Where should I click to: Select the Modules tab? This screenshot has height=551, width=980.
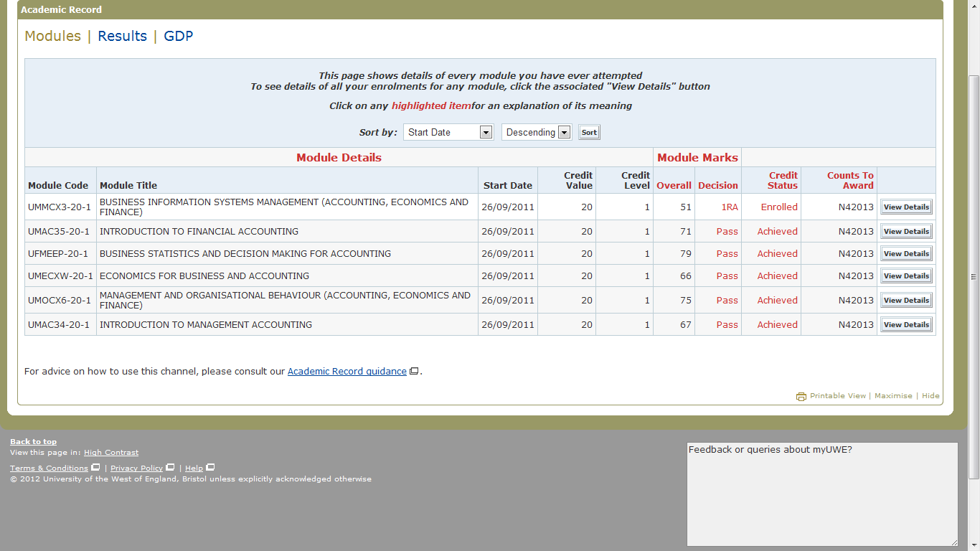tap(52, 36)
